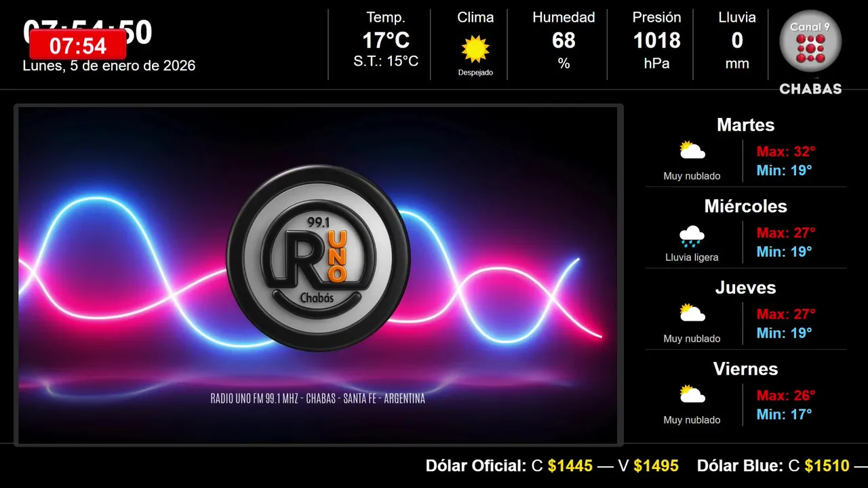Click the rain value 0
Image resolution: width=868 pixels, height=488 pixels.
coord(737,41)
